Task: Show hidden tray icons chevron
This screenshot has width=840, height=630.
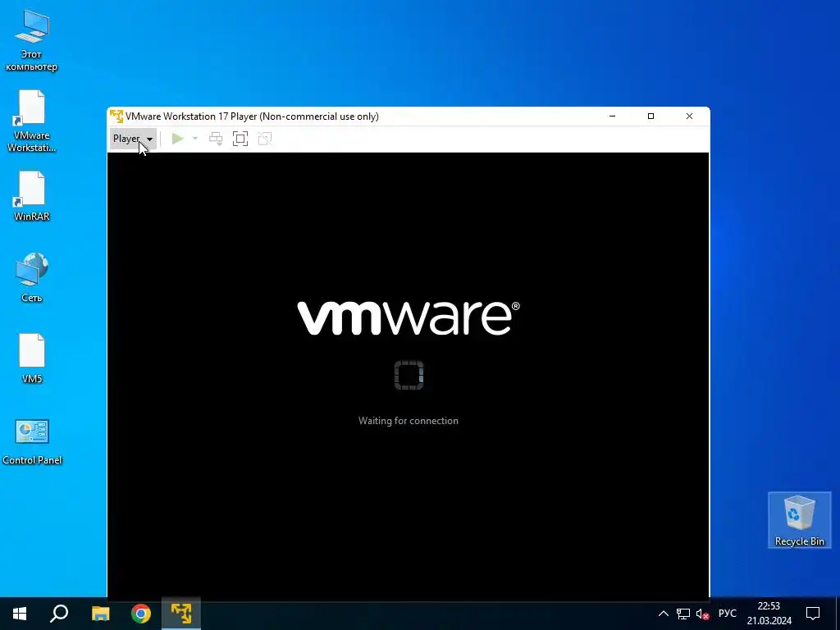Action: (x=663, y=614)
